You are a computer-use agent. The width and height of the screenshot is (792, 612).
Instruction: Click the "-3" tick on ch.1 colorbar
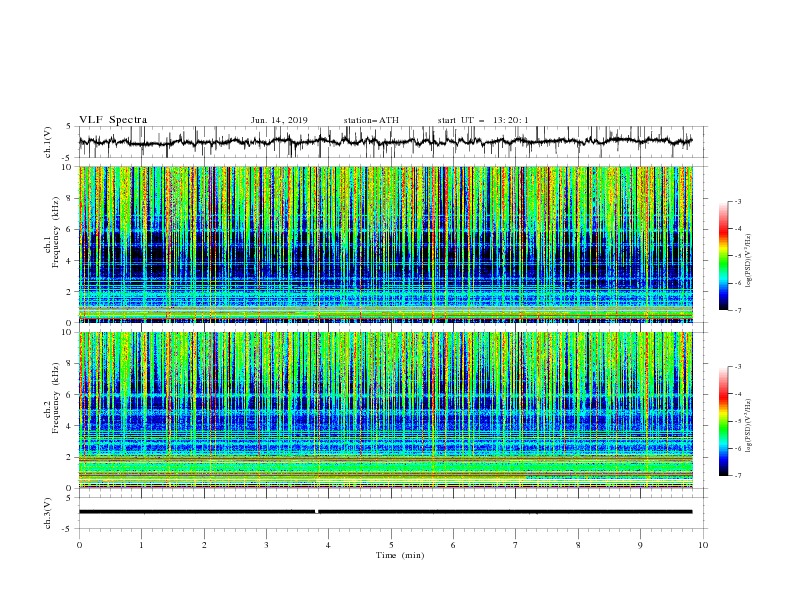pos(737,202)
